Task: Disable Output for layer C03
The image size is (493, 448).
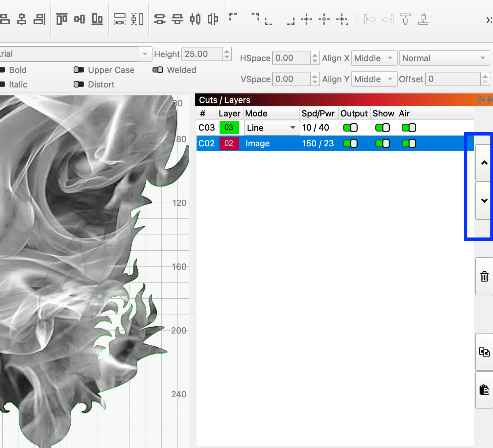Action: [350, 128]
